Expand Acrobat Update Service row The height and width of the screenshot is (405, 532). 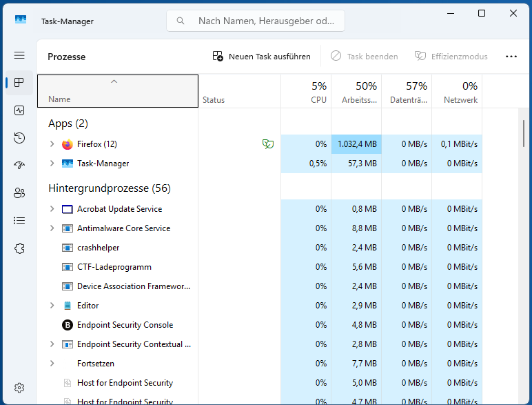click(52, 209)
